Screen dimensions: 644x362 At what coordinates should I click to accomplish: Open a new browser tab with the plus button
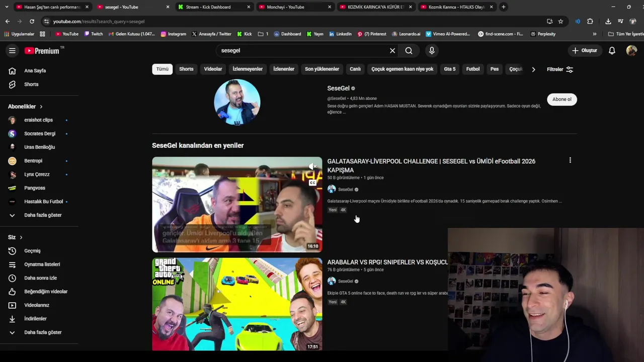(503, 7)
